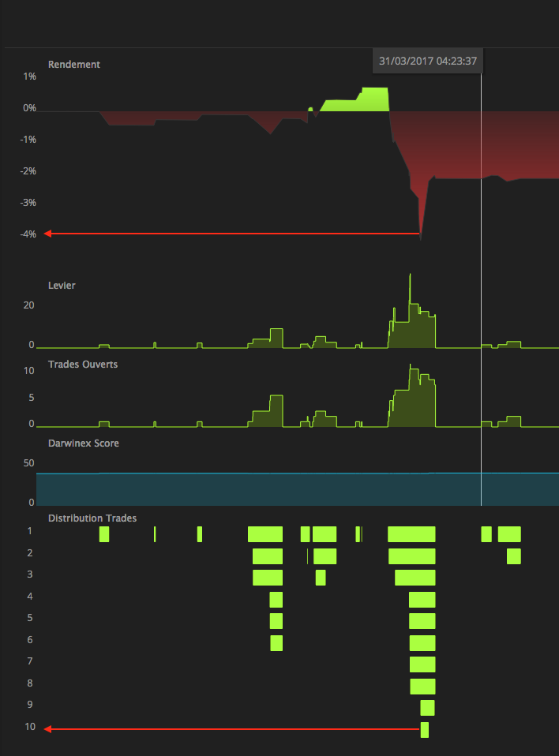Click row label 1 in Distribution Trades

coord(30,531)
